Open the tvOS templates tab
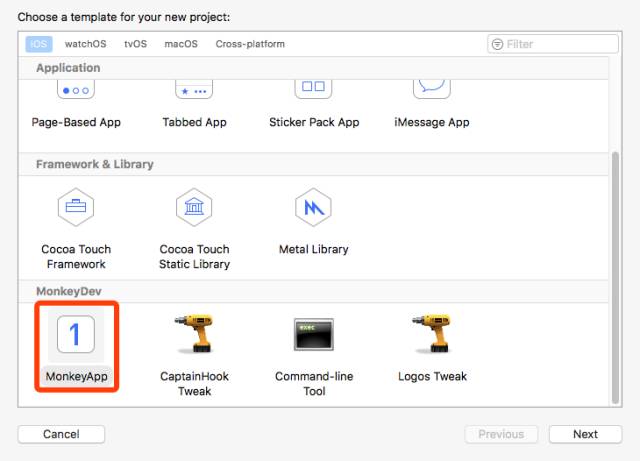Viewport: 640px width, 461px height. [136, 44]
